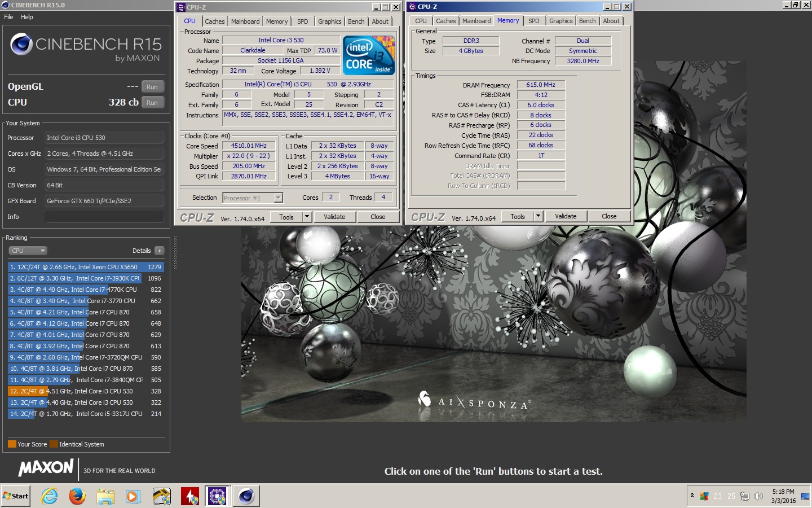This screenshot has height=508, width=812.
Task: Switch to Mainboard tab in left CPU-Z
Action: point(245,21)
